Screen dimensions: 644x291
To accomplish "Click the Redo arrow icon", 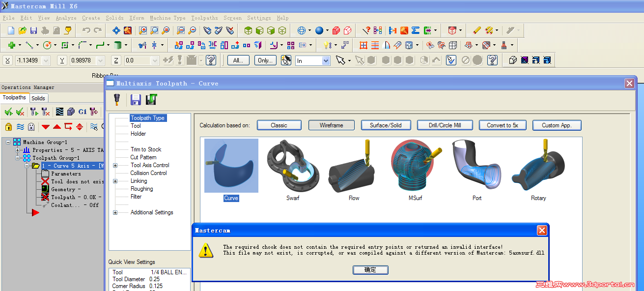I will click(98, 30).
